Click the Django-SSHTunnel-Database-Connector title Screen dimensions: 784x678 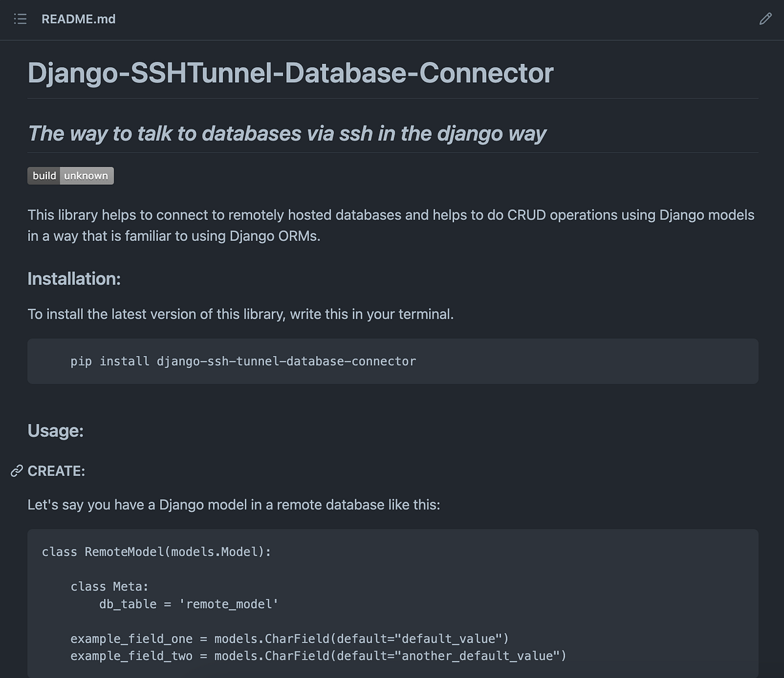point(289,73)
